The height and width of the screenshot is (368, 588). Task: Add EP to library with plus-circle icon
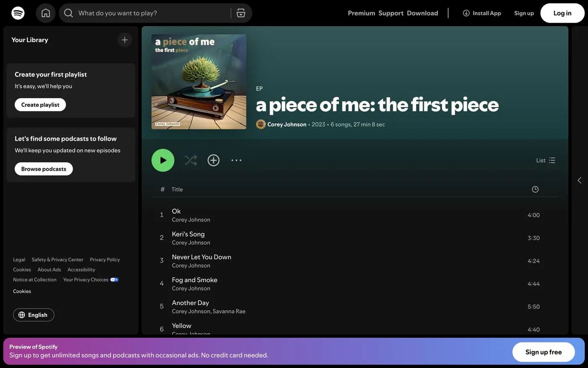tap(213, 160)
